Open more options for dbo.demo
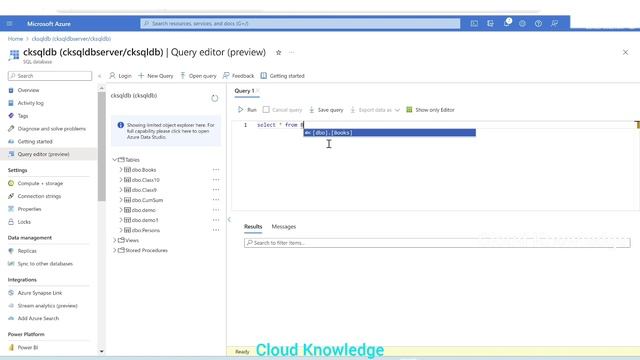Viewport: 640px width, 360px height. pyautogui.click(x=216, y=210)
